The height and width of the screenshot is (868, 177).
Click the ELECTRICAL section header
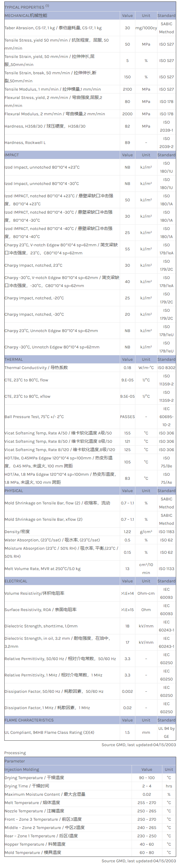point(16,581)
